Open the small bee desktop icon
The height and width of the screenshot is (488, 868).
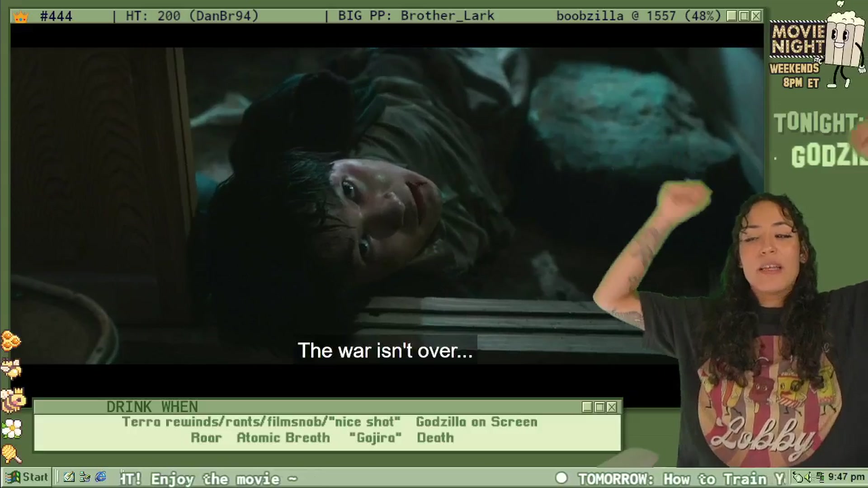[x=11, y=369]
